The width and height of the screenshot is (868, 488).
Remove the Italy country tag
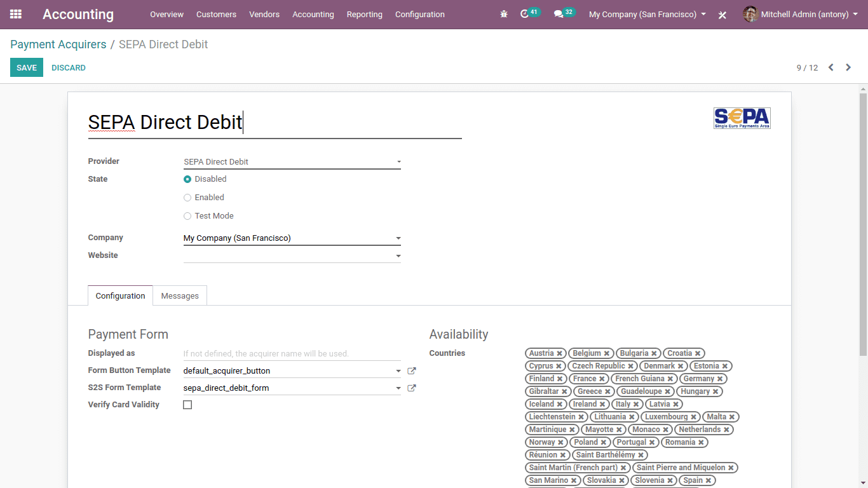tap(636, 404)
